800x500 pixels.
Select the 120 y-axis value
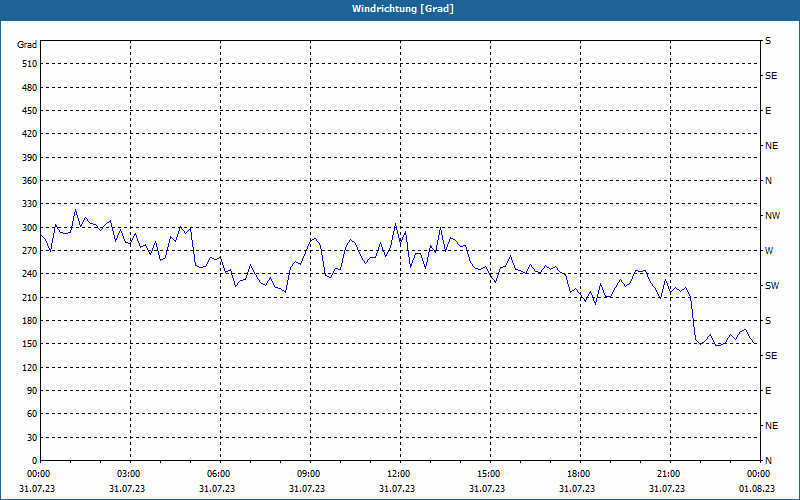coord(30,367)
